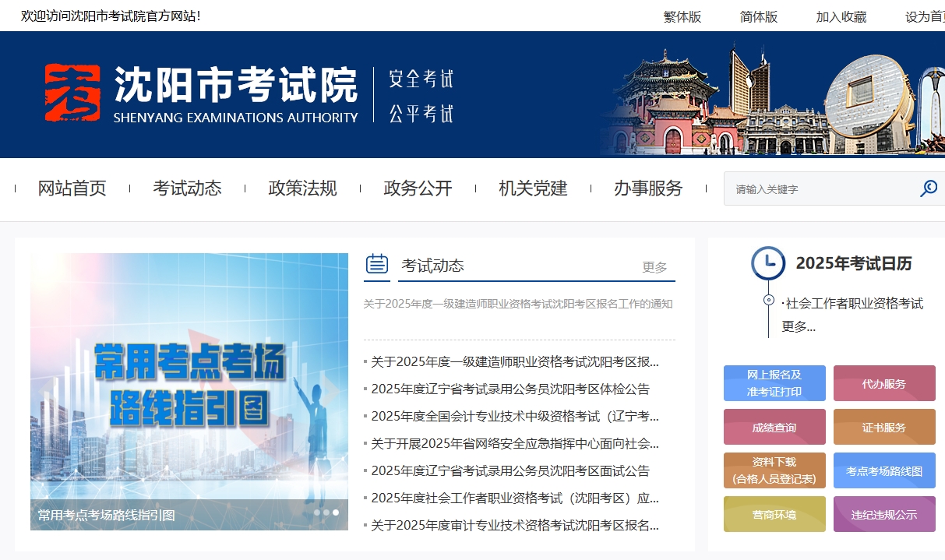Open the 政策法规 navigation menu
Screen dimensions: 945x560
tap(301, 188)
